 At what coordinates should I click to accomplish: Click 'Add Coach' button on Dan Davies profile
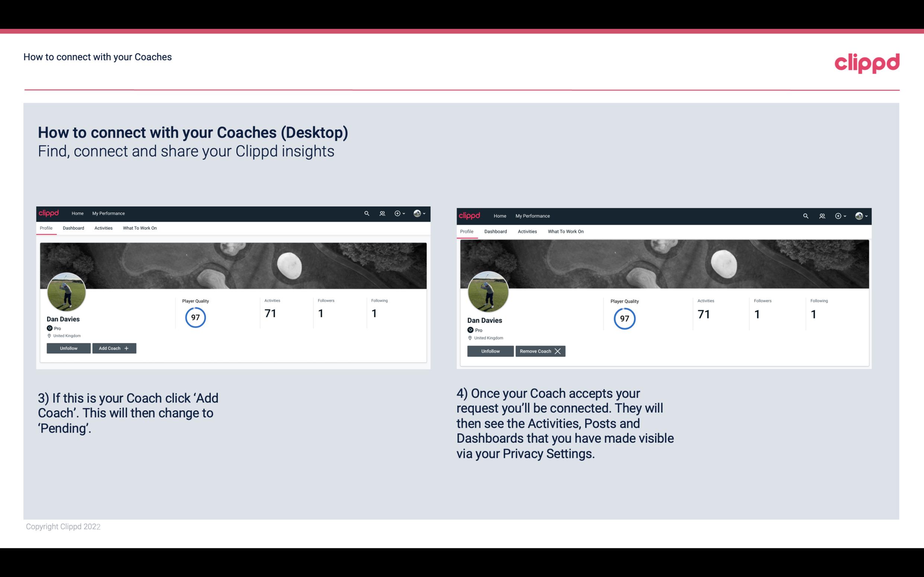click(113, 348)
